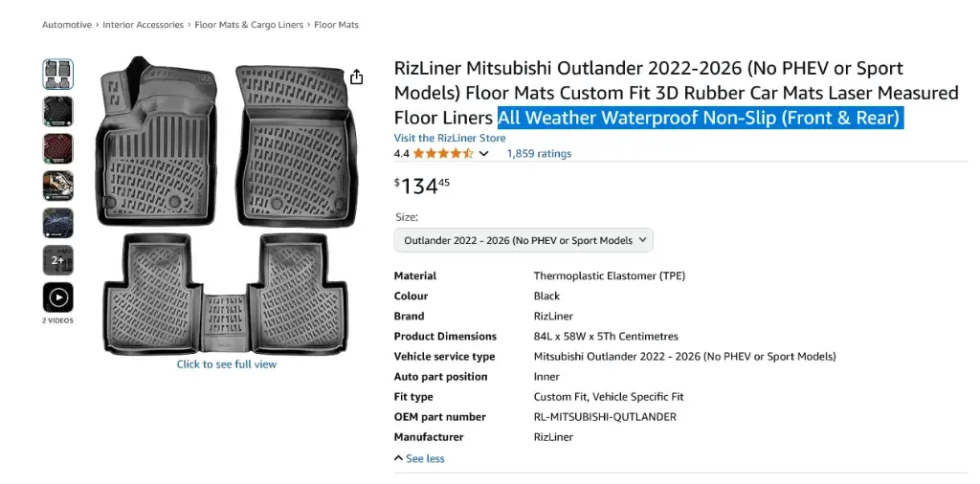
Task: Select the second product thumbnail
Action: tap(57, 111)
